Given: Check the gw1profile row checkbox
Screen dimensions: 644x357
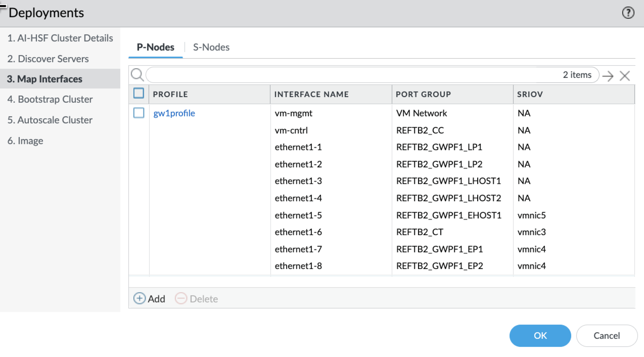Looking at the screenshot, I should pyautogui.click(x=139, y=113).
